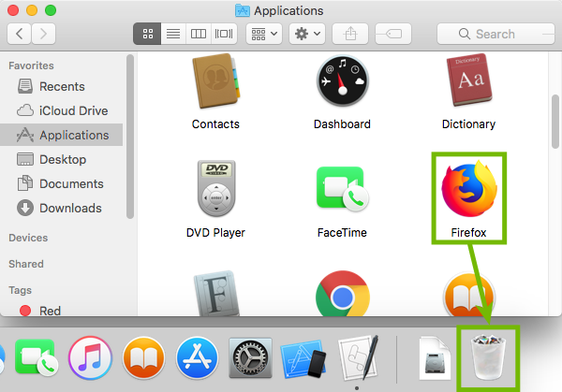Viewport: 562px width, 392px height.
Task: Select the Contacts app icon
Action: [216, 80]
